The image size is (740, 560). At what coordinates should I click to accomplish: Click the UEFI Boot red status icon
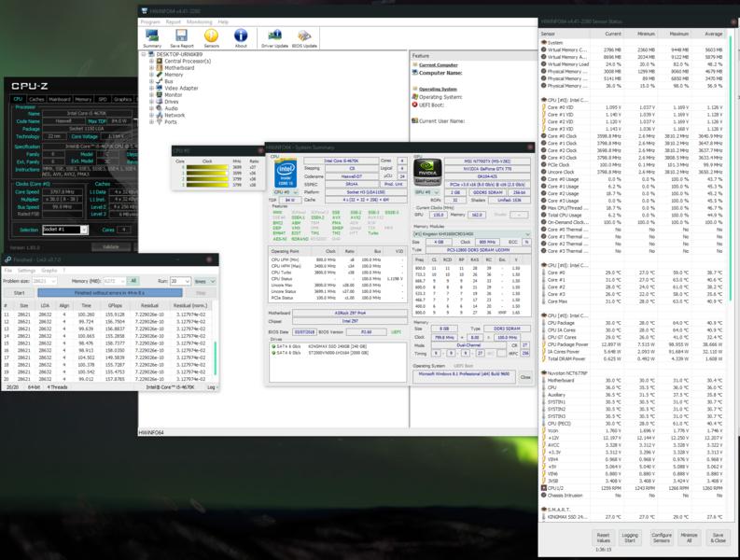415,105
